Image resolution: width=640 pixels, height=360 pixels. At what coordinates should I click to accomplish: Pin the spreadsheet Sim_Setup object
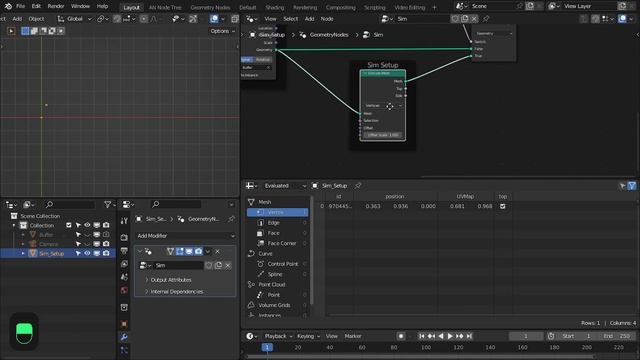[358, 186]
